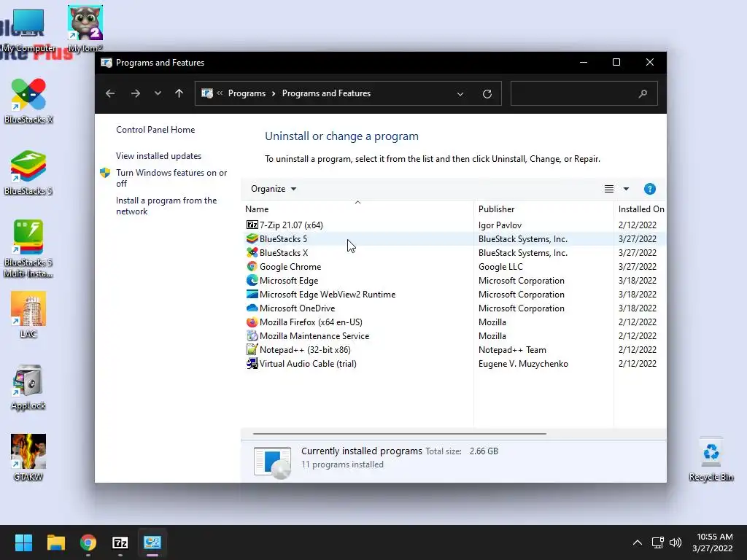Open volume speaker tray icon

pos(675,542)
